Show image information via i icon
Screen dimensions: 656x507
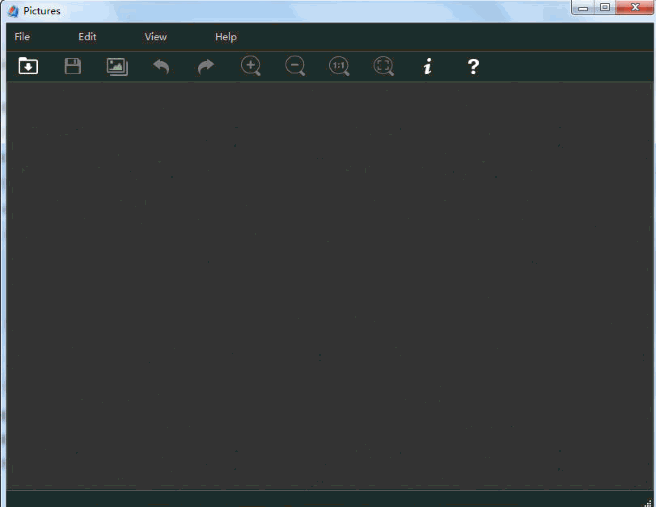(428, 67)
